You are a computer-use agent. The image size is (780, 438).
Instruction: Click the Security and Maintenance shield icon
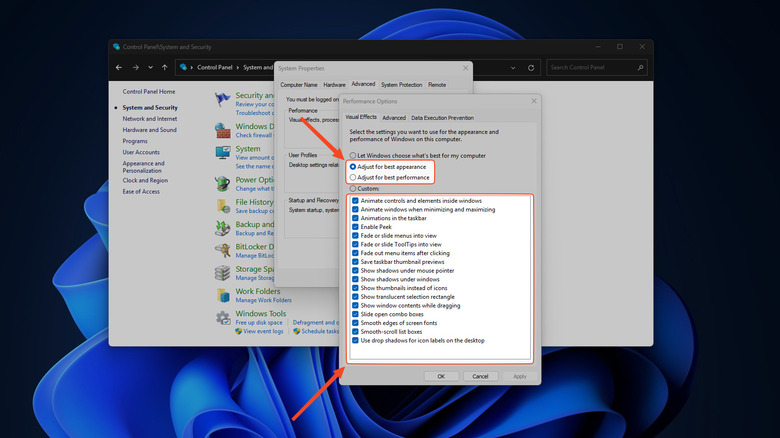(x=223, y=100)
